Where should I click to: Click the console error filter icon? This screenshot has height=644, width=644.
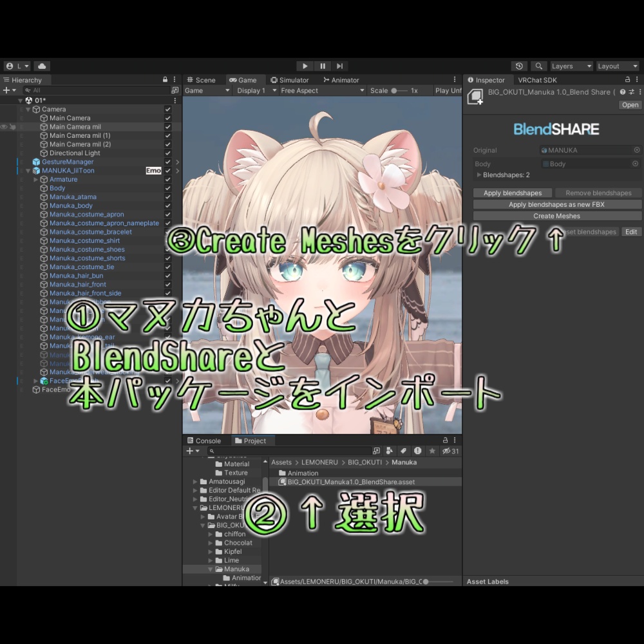click(418, 451)
